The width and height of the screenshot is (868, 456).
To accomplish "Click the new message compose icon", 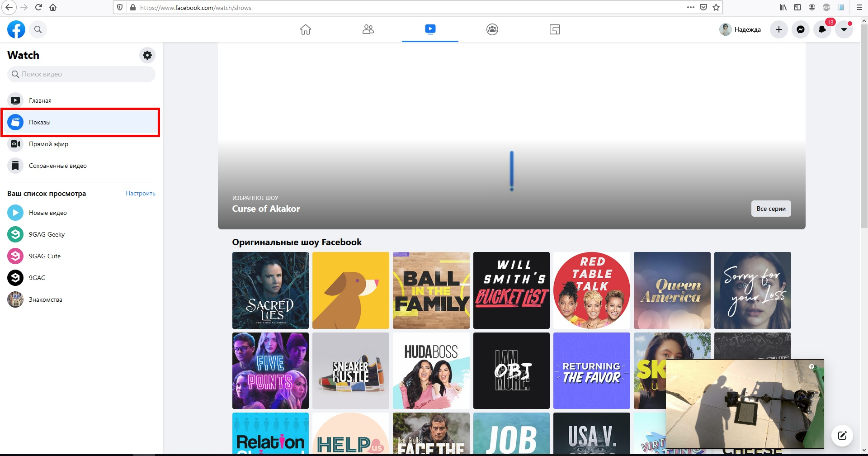I will [x=842, y=436].
